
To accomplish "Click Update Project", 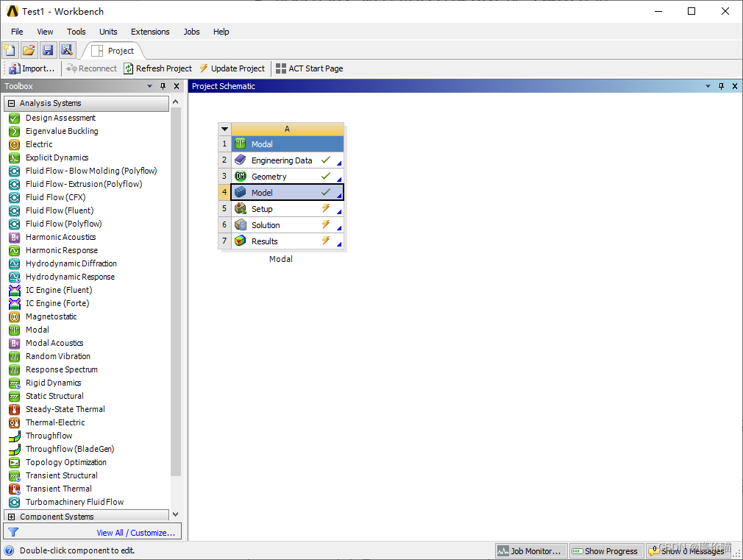I will point(232,68).
